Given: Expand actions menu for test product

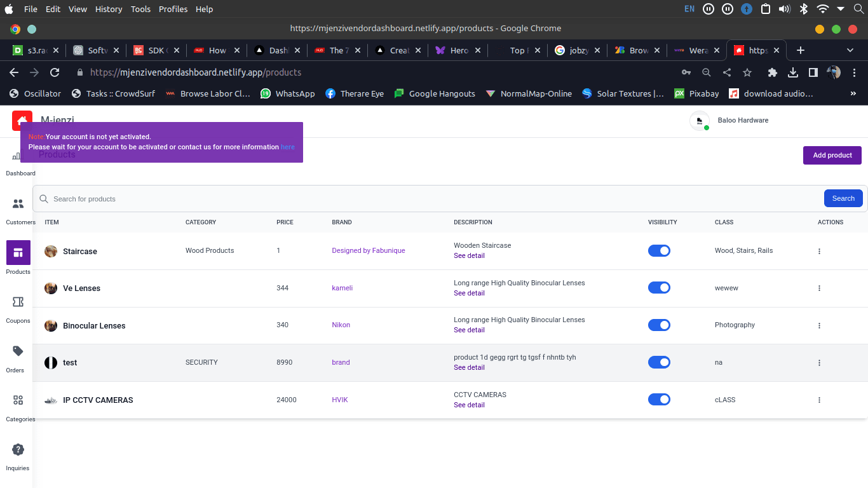Looking at the screenshot, I should coord(819,363).
